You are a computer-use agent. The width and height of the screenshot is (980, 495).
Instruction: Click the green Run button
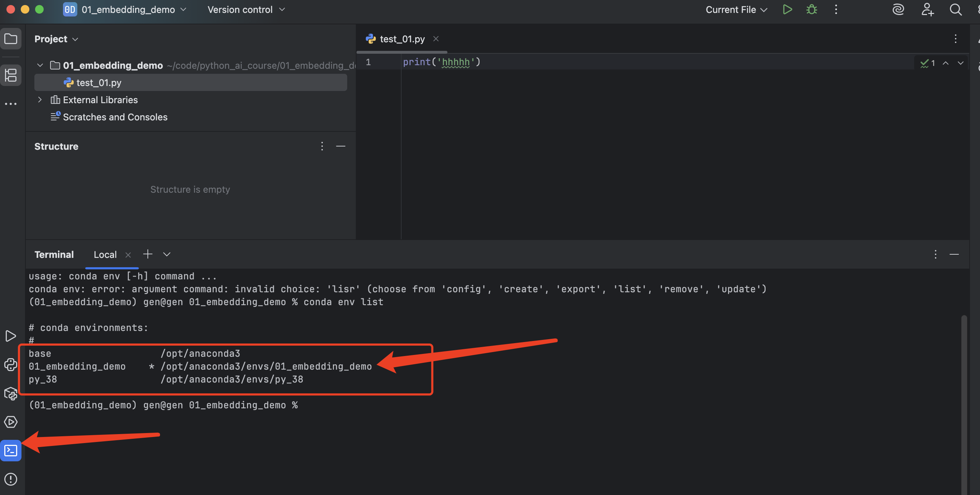(x=787, y=10)
